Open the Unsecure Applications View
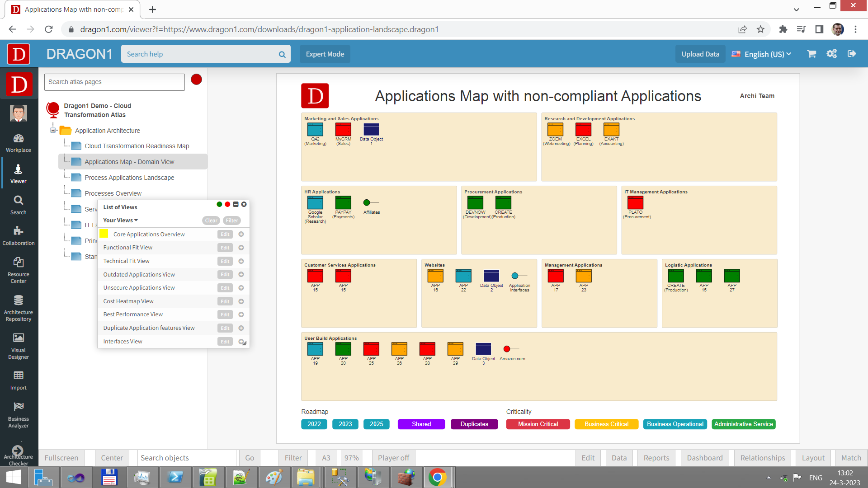Viewport: 868px width, 488px height. [x=139, y=287]
